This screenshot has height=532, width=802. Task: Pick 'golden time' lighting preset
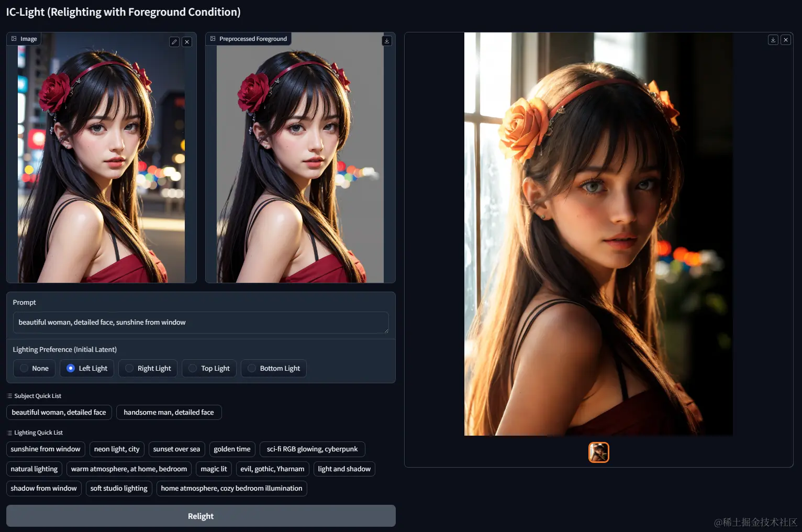[x=232, y=449]
